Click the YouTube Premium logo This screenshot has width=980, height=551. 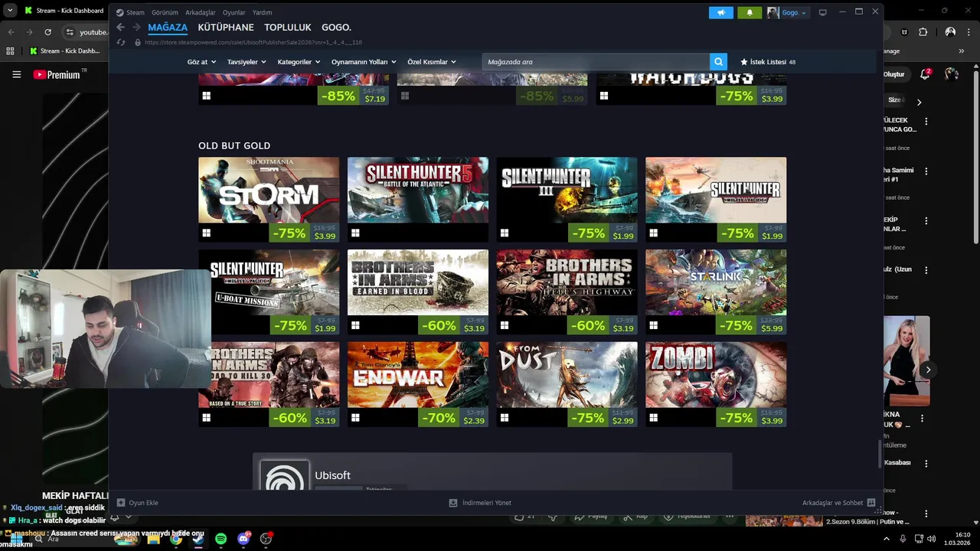(x=57, y=74)
